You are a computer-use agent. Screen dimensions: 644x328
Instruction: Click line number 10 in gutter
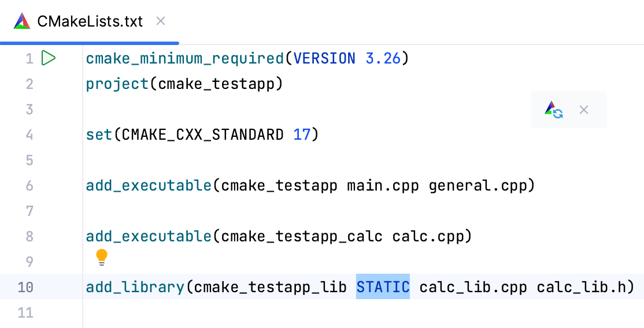[x=25, y=287]
